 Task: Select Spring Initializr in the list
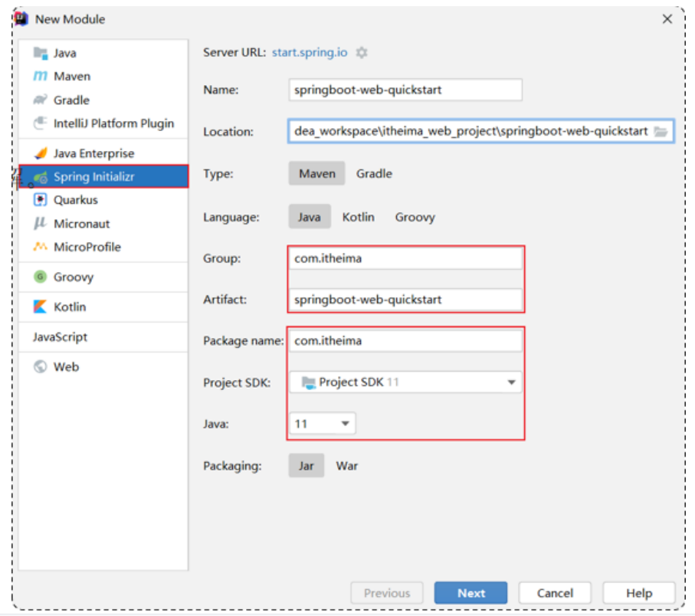coord(103,177)
